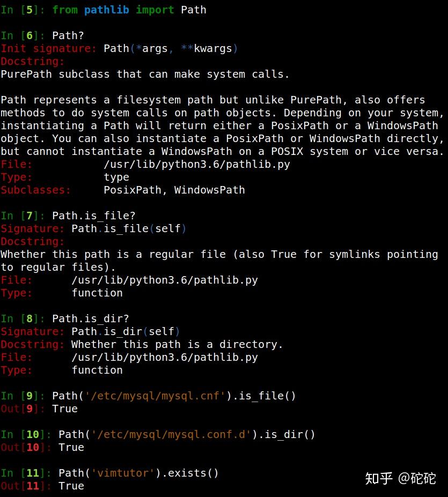Click the 'function' type value under In [8]
The height and width of the screenshot is (497, 448).
[x=97, y=370]
